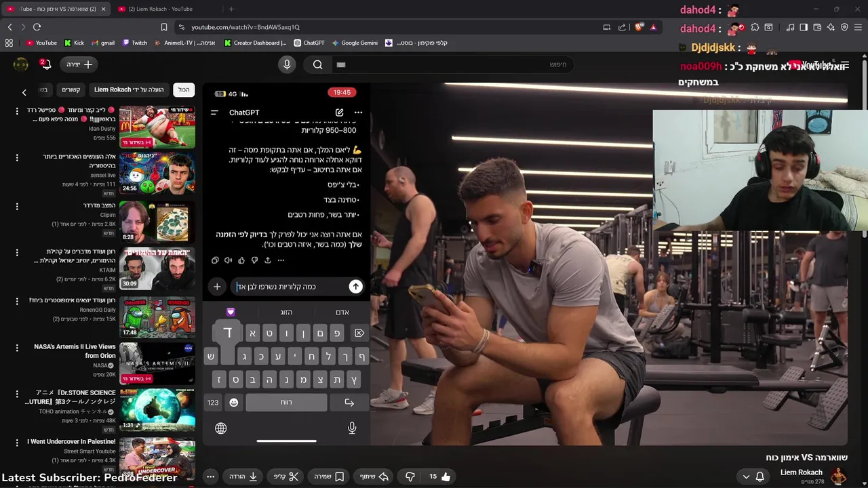This screenshot has height=488, width=868.
Task: Click the קליפ clip button
Action: (x=286, y=476)
